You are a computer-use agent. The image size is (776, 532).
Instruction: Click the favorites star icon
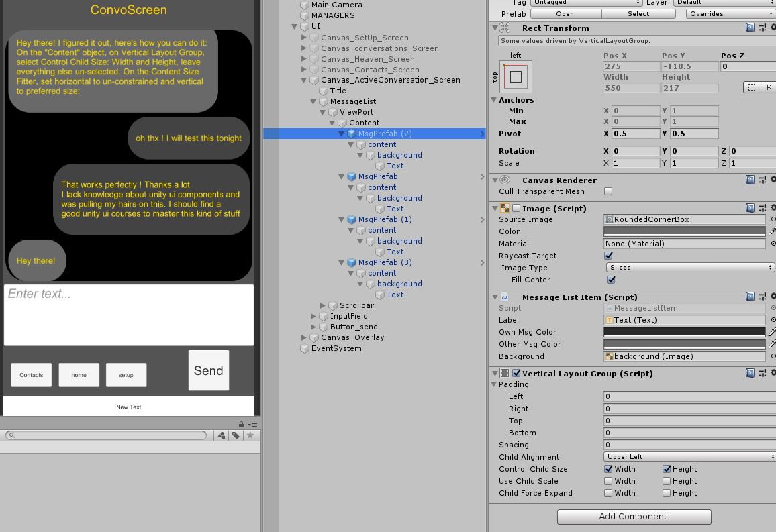pos(250,435)
